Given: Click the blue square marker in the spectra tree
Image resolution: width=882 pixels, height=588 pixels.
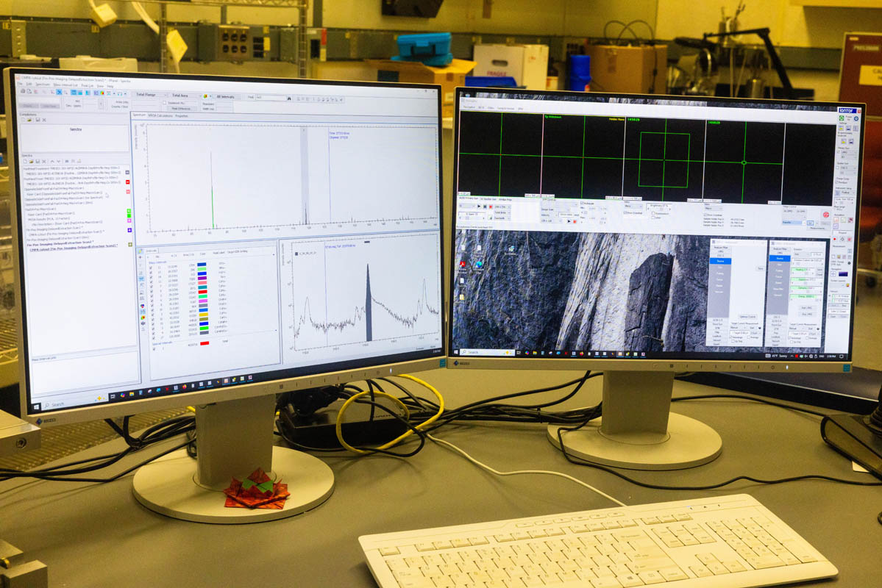Looking at the screenshot, I should click(129, 230).
